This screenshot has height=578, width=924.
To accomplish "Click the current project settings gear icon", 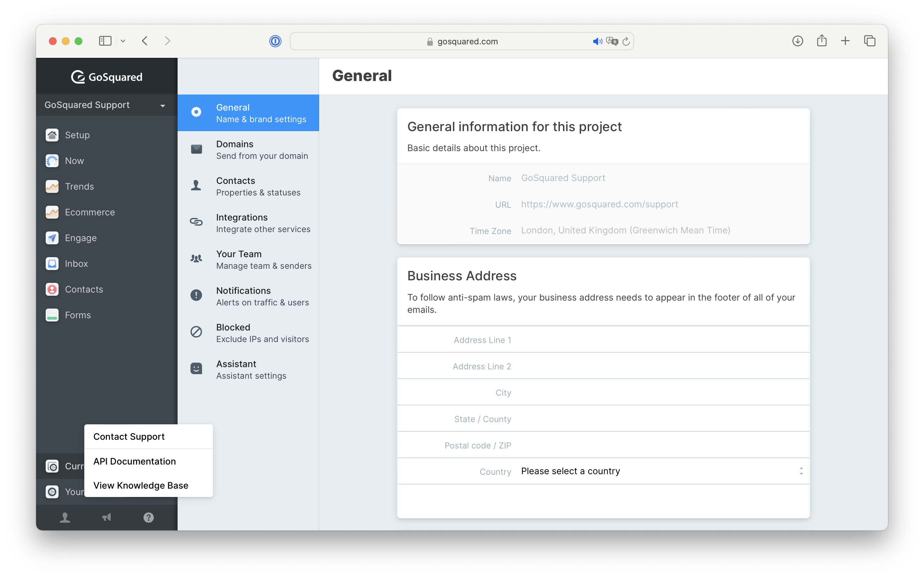I will pos(52,466).
